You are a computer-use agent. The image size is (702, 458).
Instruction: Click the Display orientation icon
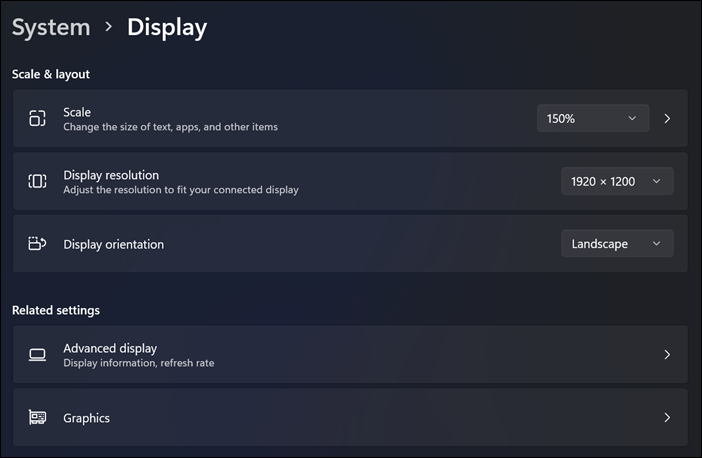click(x=37, y=243)
